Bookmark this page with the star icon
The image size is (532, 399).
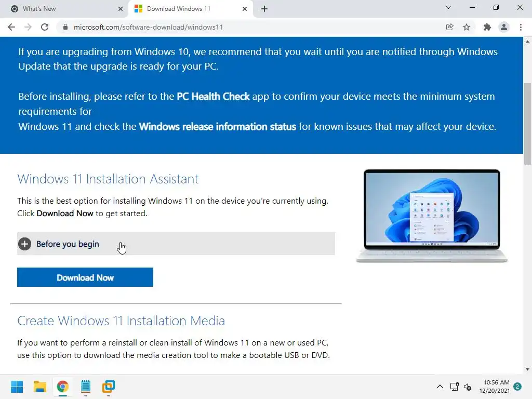pyautogui.click(x=467, y=27)
